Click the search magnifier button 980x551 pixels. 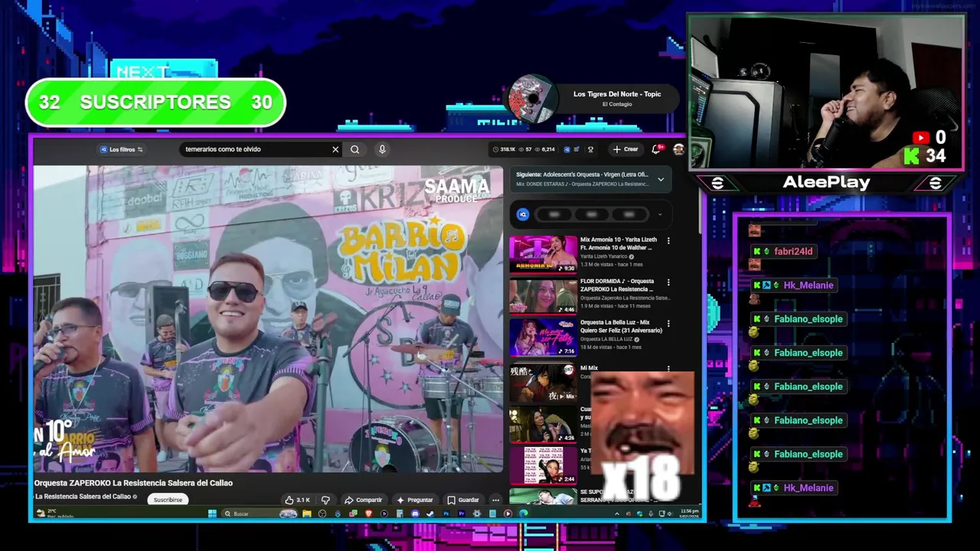click(354, 149)
